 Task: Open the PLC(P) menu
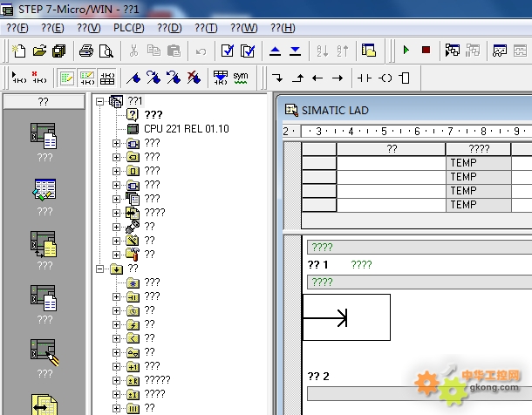tap(128, 28)
